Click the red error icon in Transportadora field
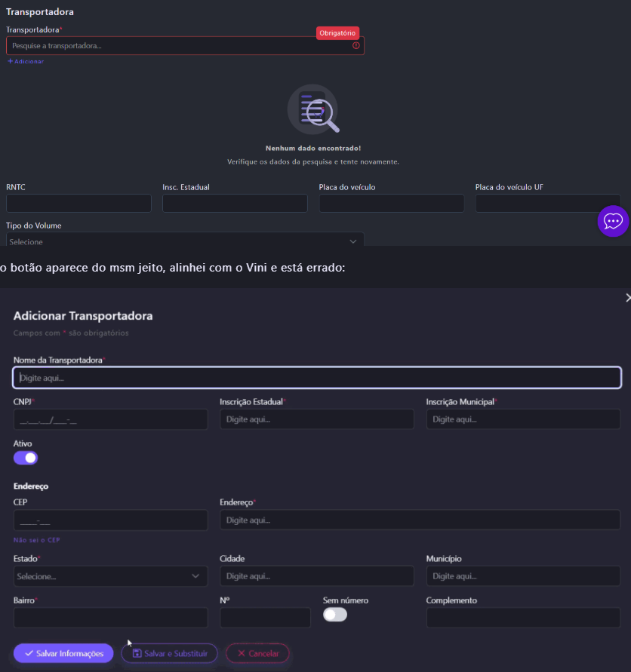The image size is (631, 672). click(356, 46)
